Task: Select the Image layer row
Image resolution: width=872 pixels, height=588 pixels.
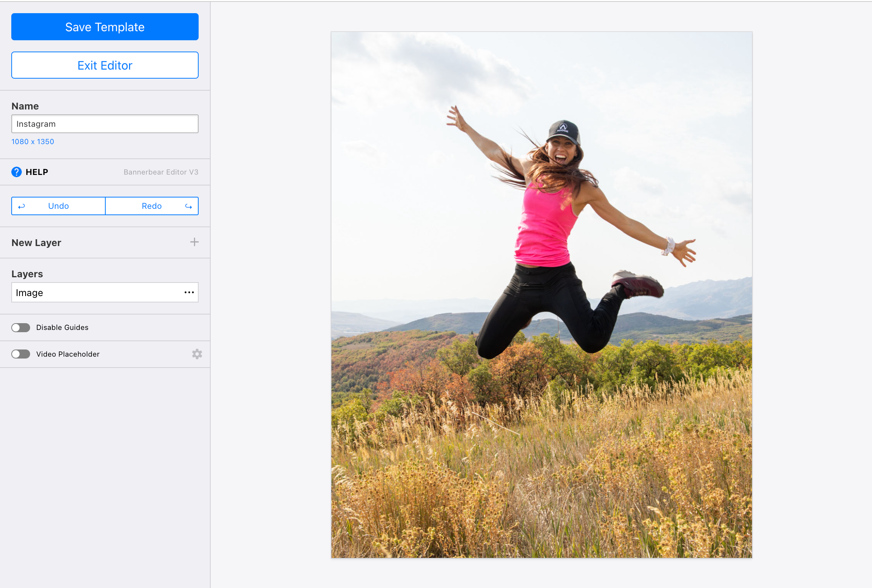Action: click(x=105, y=293)
